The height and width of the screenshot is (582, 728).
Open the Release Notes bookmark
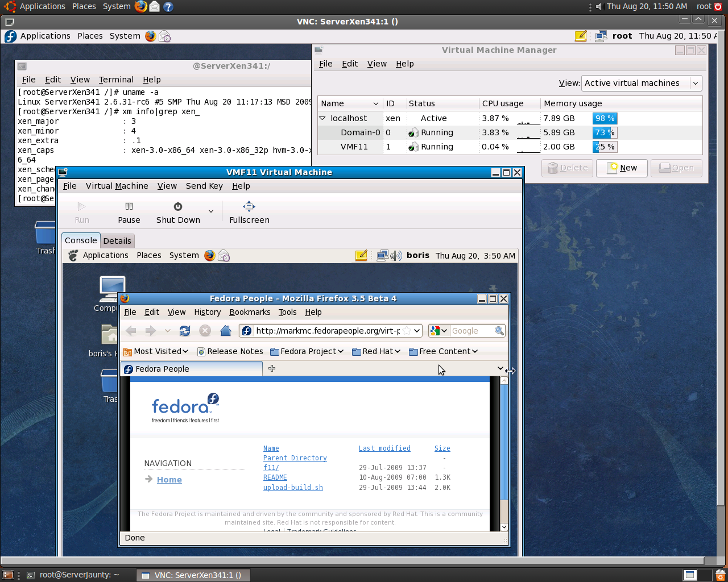(230, 351)
